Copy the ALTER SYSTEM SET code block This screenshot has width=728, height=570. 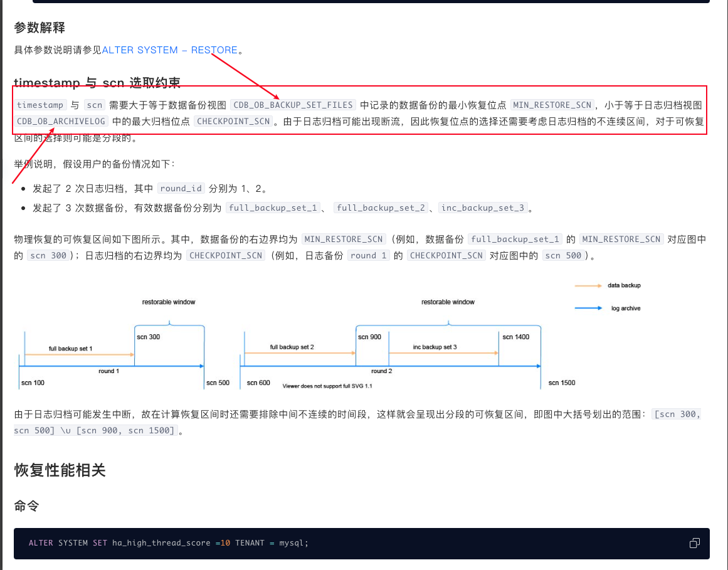(694, 543)
